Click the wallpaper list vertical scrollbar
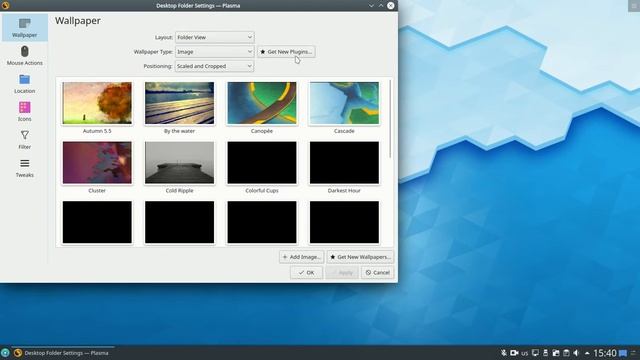The image size is (640, 360). tap(390, 118)
